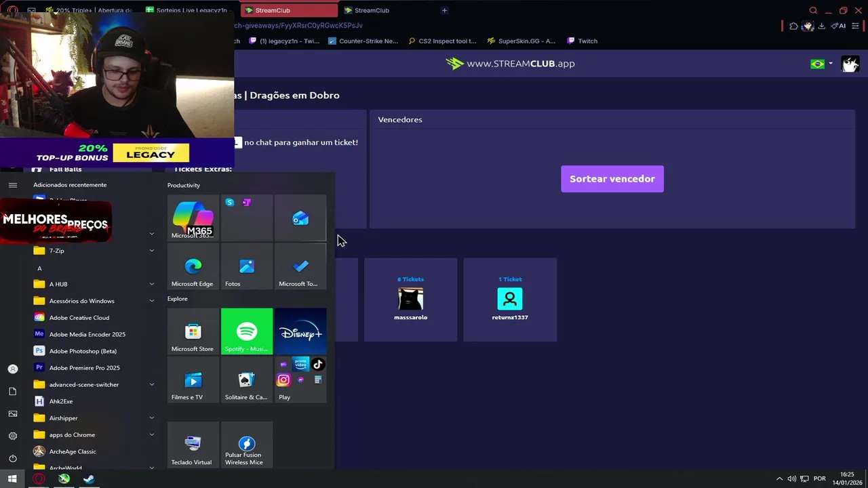Select the active red StreamClub tab

pyautogui.click(x=289, y=10)
